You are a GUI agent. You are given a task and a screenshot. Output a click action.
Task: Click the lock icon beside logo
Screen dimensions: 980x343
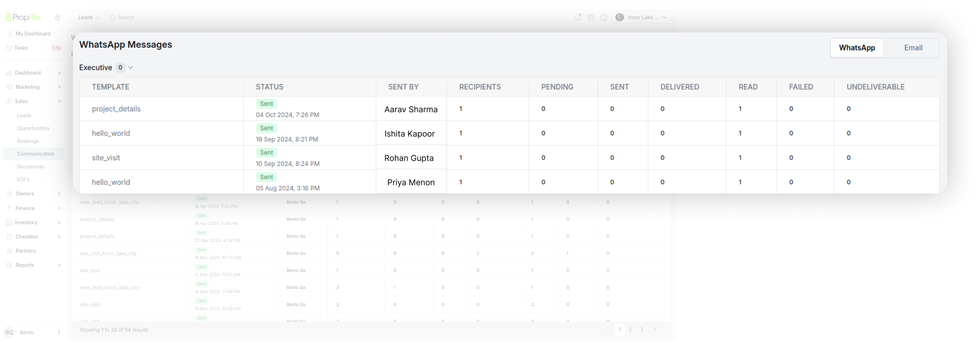(58, 18)
